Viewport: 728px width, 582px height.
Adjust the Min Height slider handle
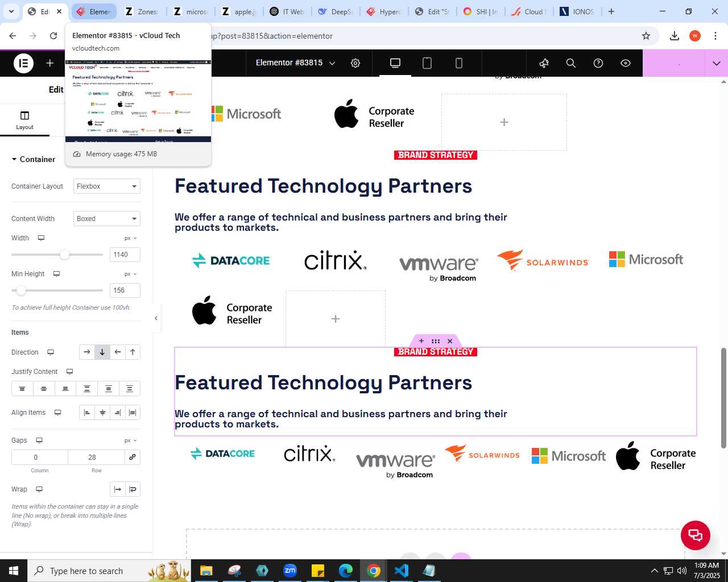tap(21, 290)
